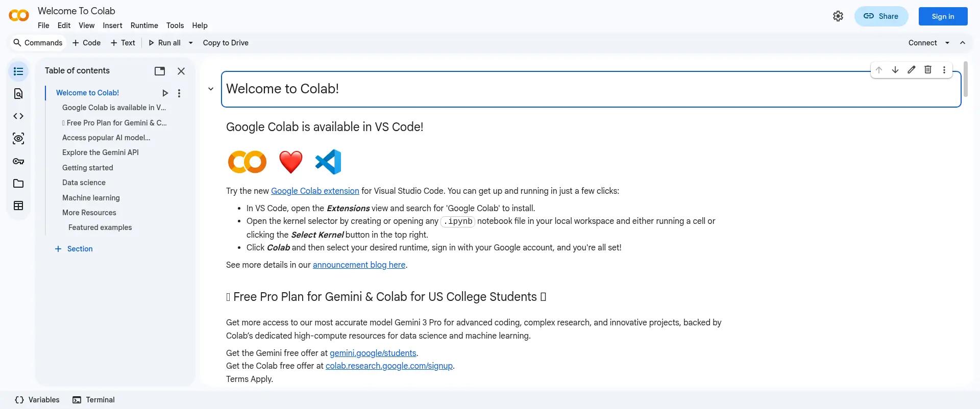Open the Runtime menu
The image size is (980, 409).
tap(144, 25)
